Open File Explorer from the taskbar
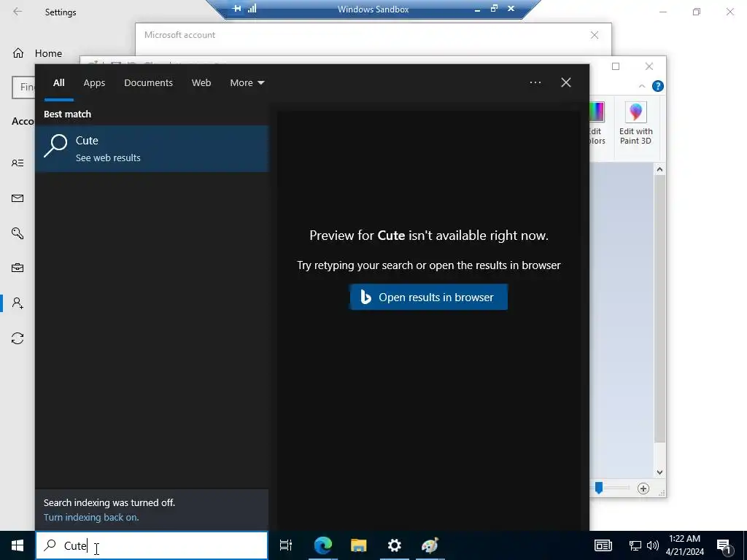Screen dimensions: 747x560 tap(359, 545)
